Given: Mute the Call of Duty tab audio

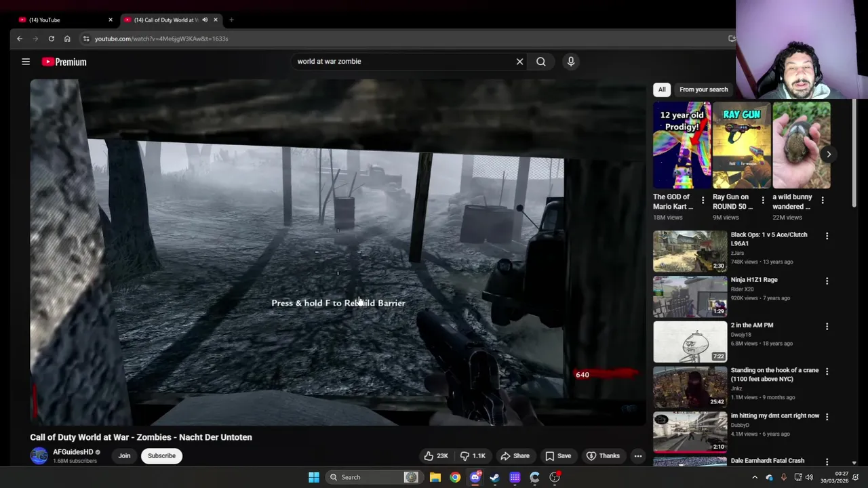Looking at the screenshot, I should click(205, 20).
